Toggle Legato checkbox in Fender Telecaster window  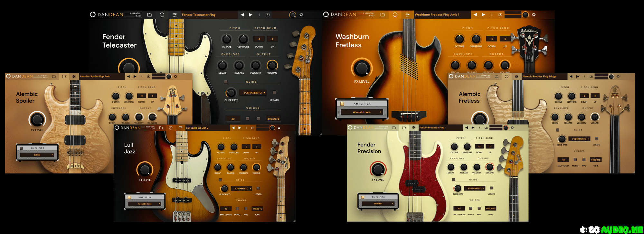pyautogui.click(x=274, y=92)
